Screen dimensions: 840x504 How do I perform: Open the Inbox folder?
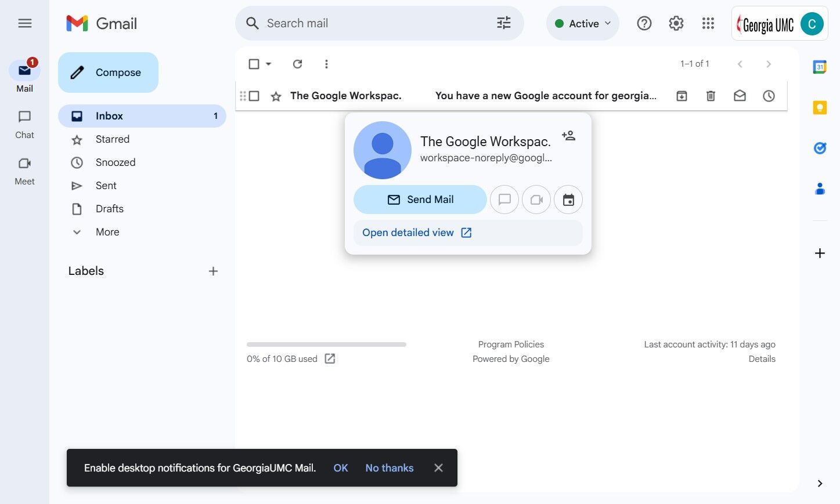142,116
